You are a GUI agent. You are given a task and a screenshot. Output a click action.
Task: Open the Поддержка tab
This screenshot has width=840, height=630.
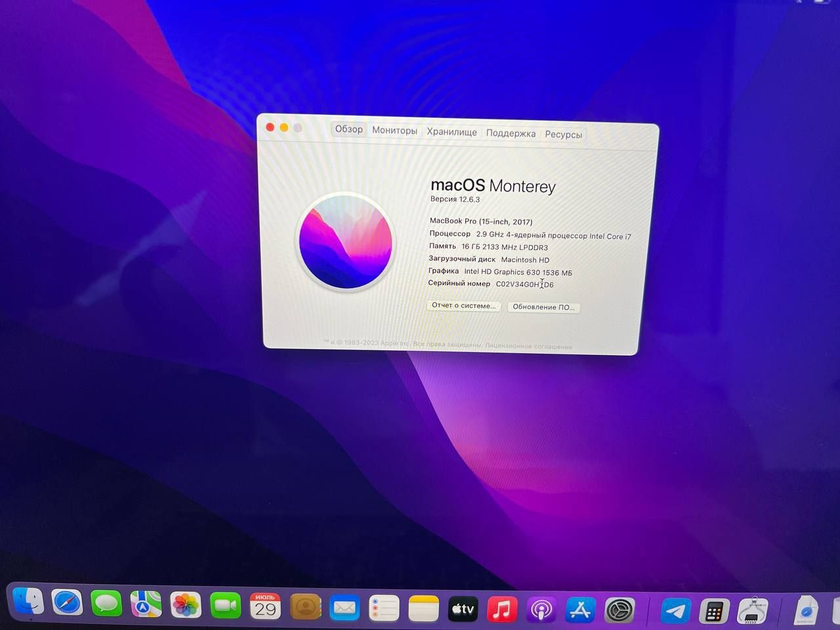[511, 133]
